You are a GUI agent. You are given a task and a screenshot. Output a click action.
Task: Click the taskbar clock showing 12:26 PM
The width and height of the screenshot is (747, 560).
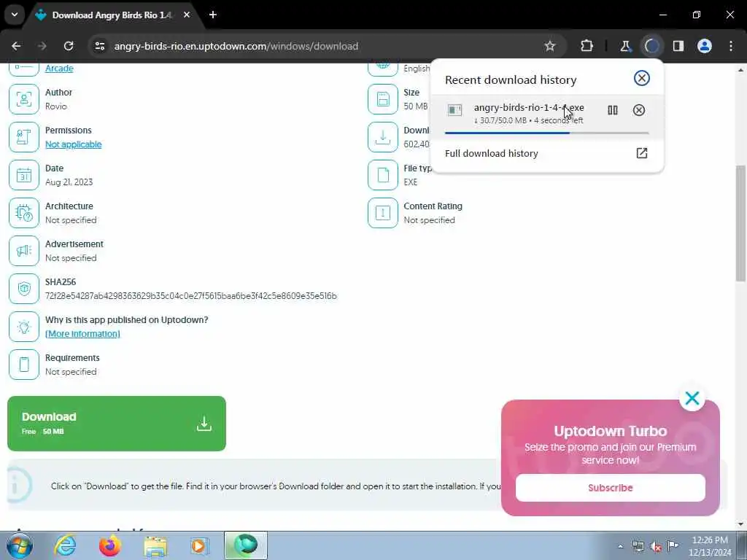710,546
